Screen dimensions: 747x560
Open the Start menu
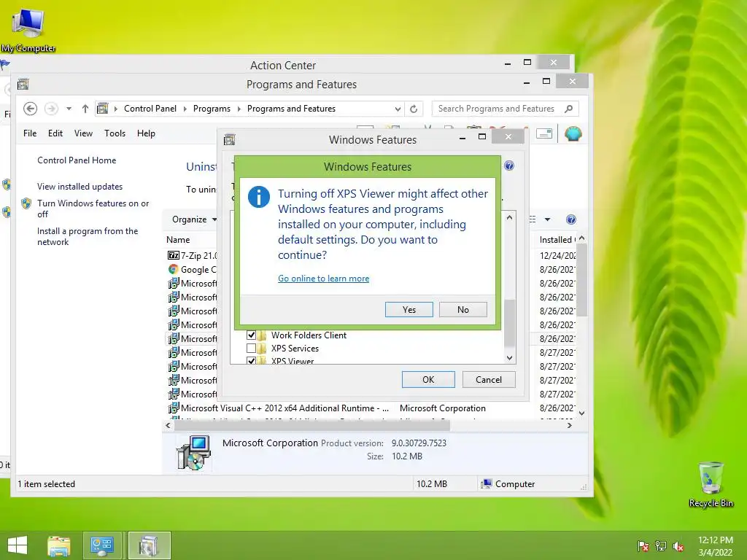(18, 545)
